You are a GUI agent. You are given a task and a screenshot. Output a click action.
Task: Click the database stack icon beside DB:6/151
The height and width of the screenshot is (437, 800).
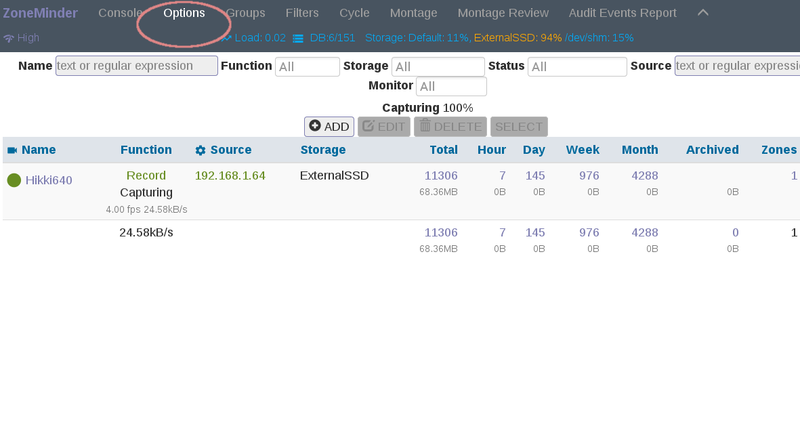coord(298,38)
